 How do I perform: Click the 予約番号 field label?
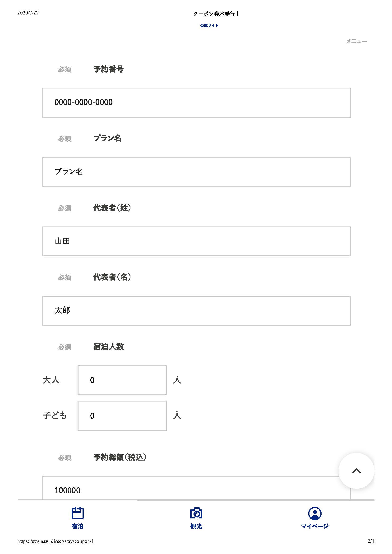(108, 69)
